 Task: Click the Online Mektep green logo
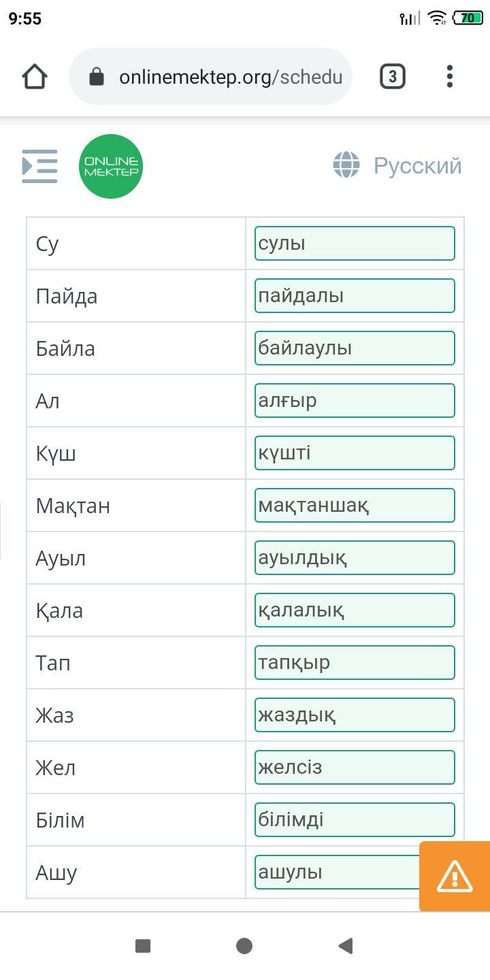(111, 166)
